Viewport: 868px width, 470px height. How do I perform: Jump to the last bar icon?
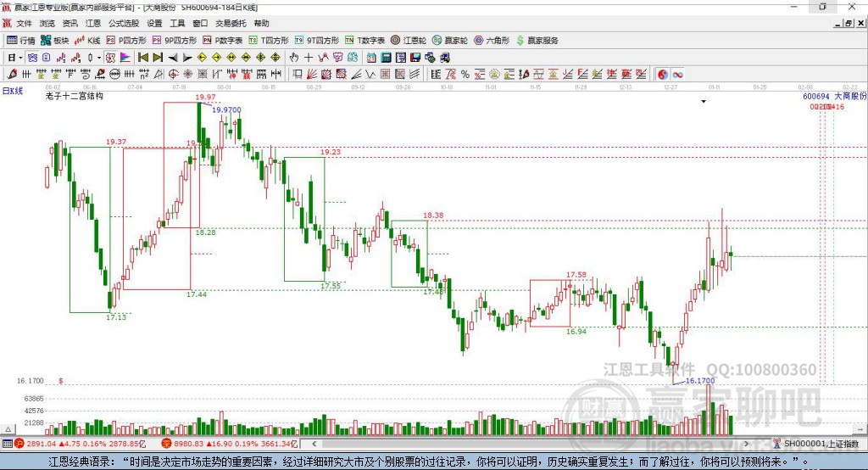tap(158, 58)
